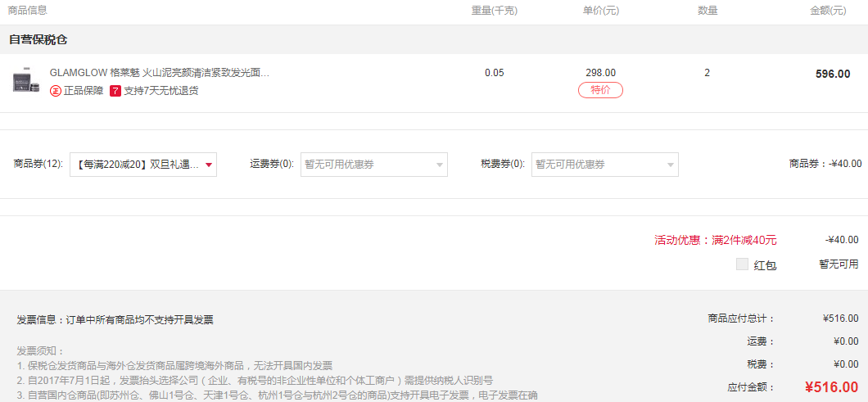Screen dimensions: 868x402
Task: Click the 支持7天无忧退货 text
Action: click(161, 91)
